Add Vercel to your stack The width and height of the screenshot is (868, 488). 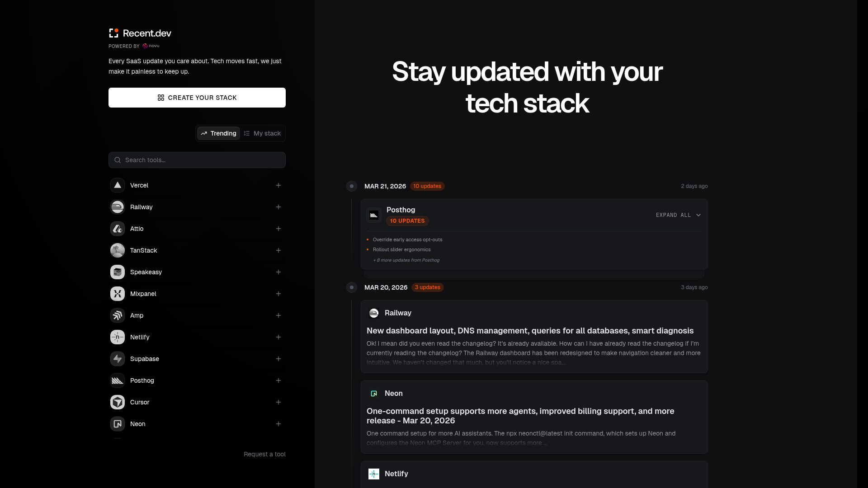point(278,185)
